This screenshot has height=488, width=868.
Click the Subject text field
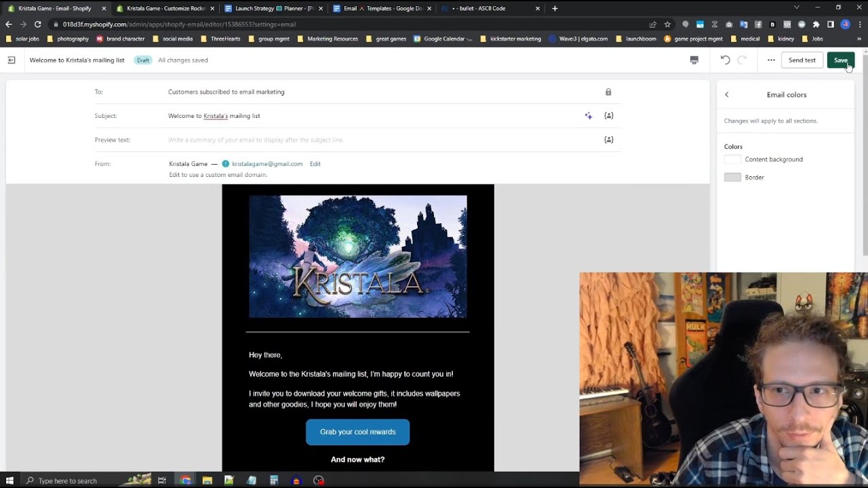373,116
